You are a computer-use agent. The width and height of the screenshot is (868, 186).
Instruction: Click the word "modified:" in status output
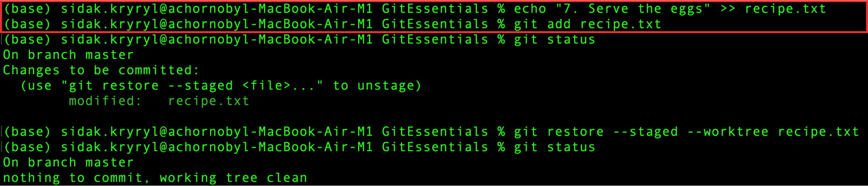105,101
